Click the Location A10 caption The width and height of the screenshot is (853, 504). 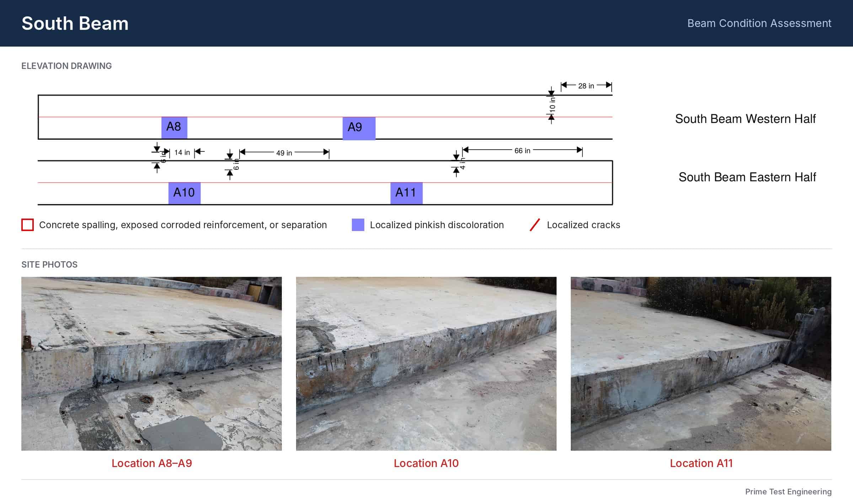point(426,463)
